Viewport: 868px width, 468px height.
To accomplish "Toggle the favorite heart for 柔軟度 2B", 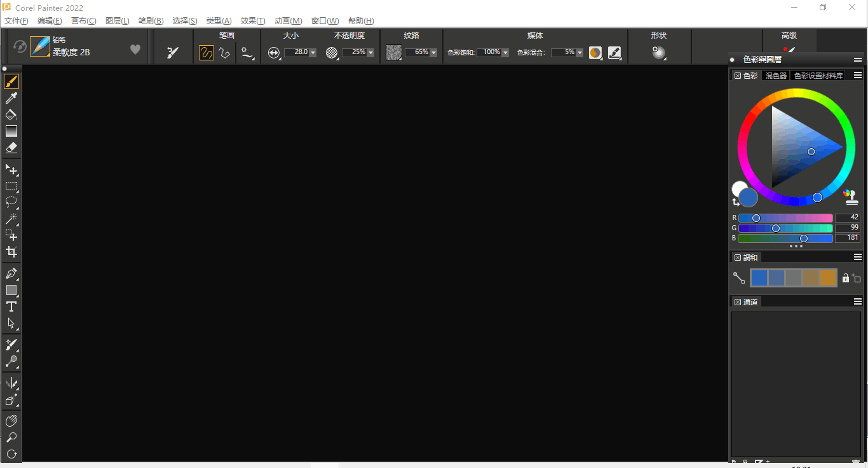I will [x=135, y=49].
